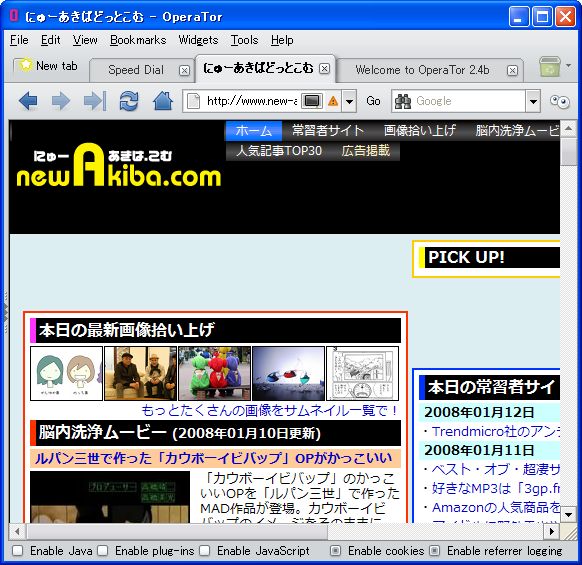Click the Go button
582x565 pixels.
click(373, 101)
